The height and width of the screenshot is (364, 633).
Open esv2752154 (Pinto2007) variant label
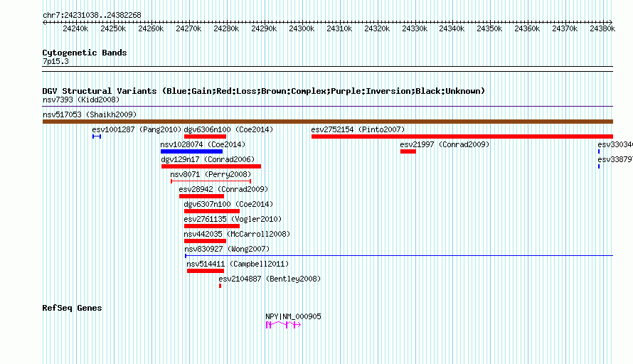[358, 129]
